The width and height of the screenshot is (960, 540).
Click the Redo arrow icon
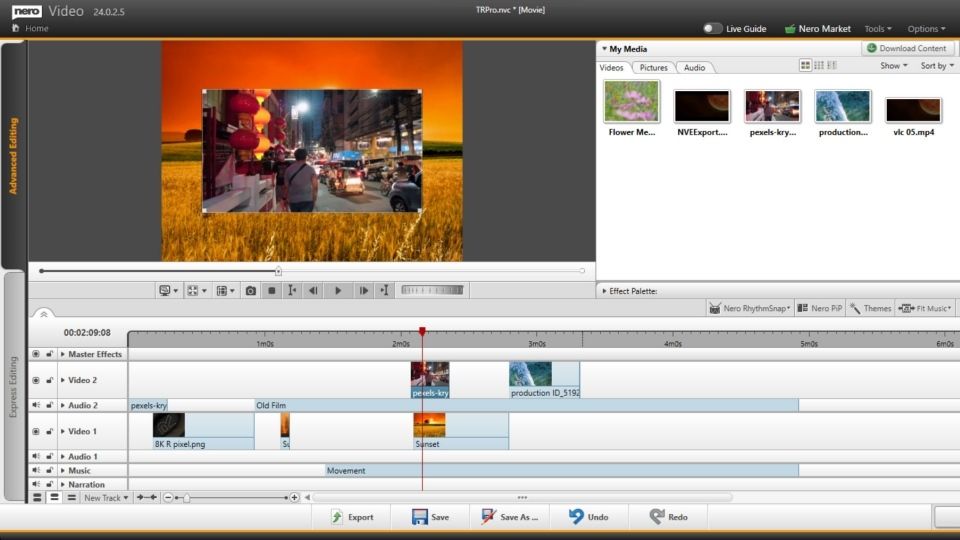tap(657, 517)
